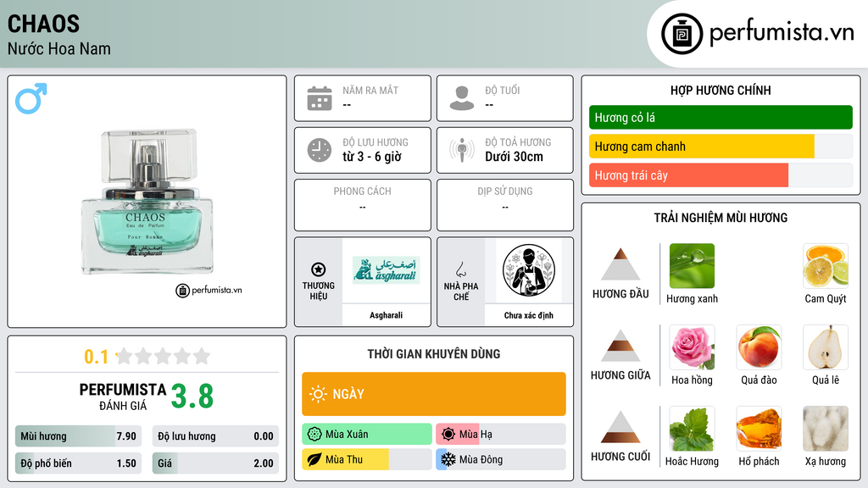Click the perfumista.vn bottle logo icon
The height and width of the screenshot is (488, 868).
click(682, 34)
